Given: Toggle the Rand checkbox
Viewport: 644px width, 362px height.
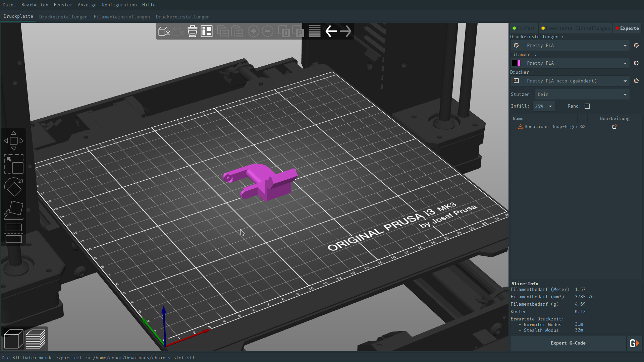Looking at the screenshot, I should click(587, 106).
